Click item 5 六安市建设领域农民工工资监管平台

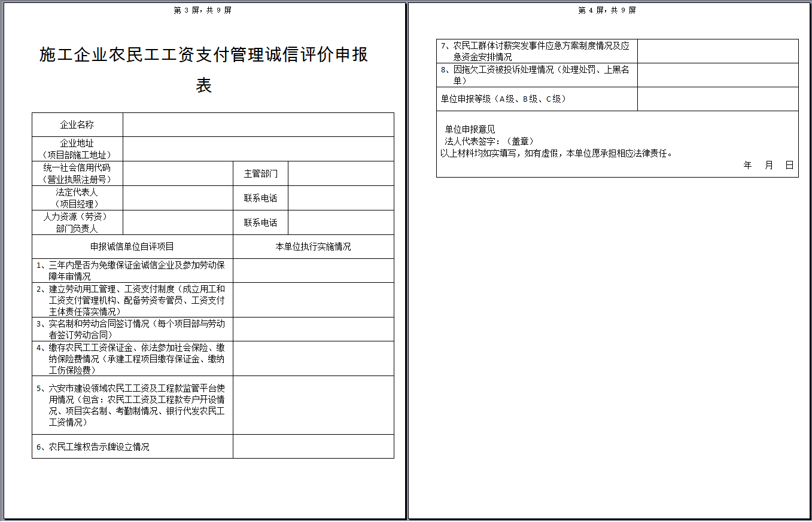[x=132, y=405]
